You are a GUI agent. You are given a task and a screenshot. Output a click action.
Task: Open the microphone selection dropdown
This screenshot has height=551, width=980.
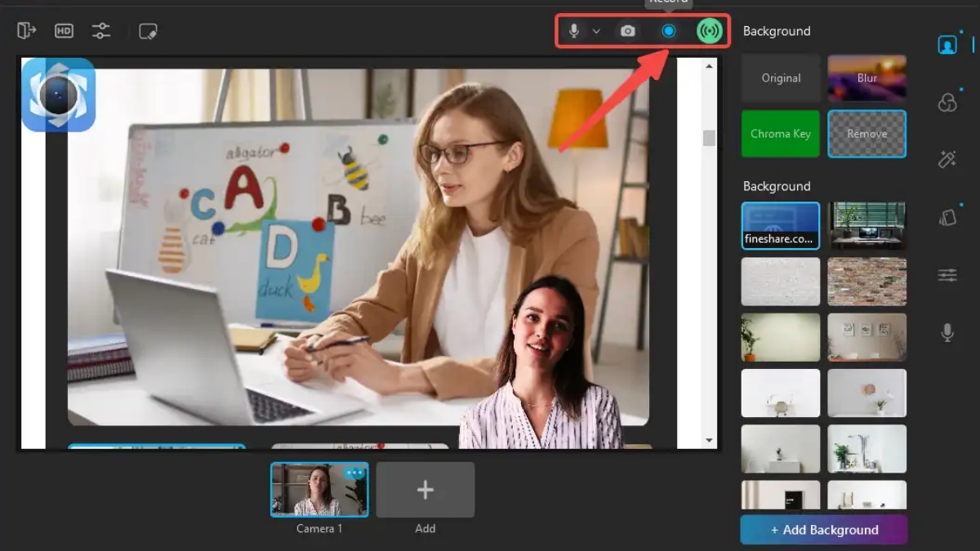click(597, 31)
